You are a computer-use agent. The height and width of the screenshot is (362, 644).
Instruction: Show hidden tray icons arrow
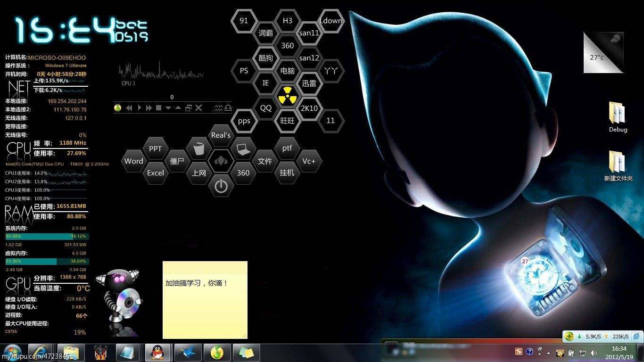548,352
